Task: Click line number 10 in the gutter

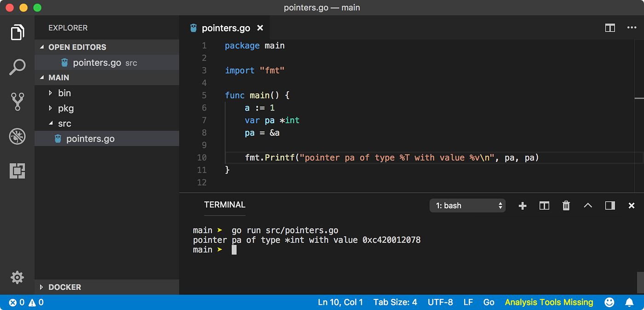Action: [201, 157]
